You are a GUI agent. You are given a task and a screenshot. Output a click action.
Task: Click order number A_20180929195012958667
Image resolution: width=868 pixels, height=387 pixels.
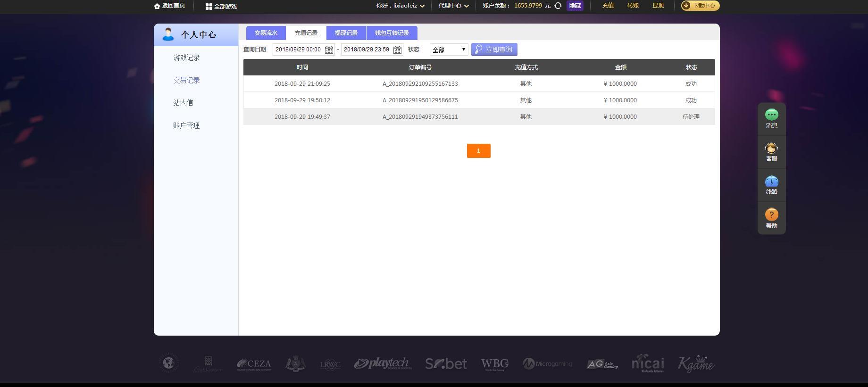pos(420,100)
